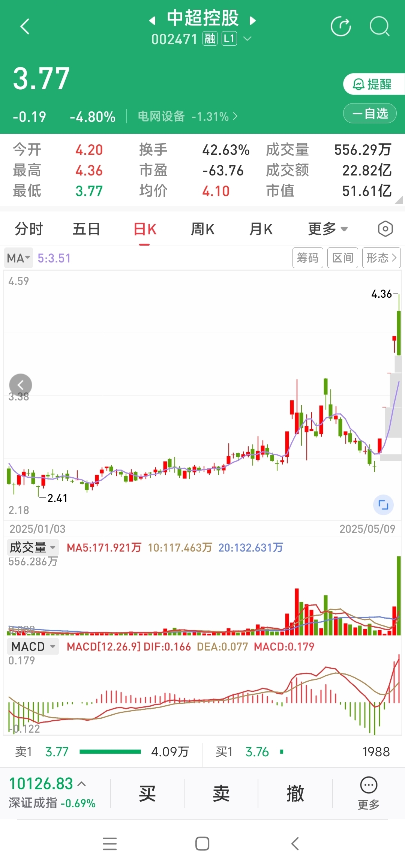Tap the 撤 cancel order button
Image resolution: width=405 pixels, height=868 pixels.
tap(295, 793)
